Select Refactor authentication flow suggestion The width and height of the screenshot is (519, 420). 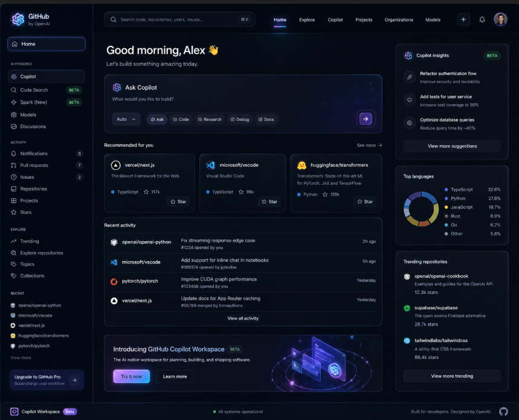click(452, 77)
